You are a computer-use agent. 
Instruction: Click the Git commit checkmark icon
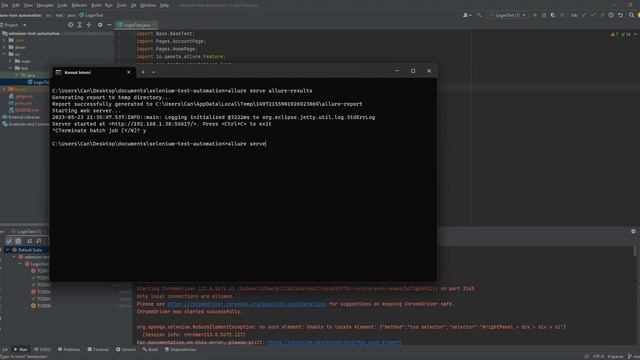593,15
